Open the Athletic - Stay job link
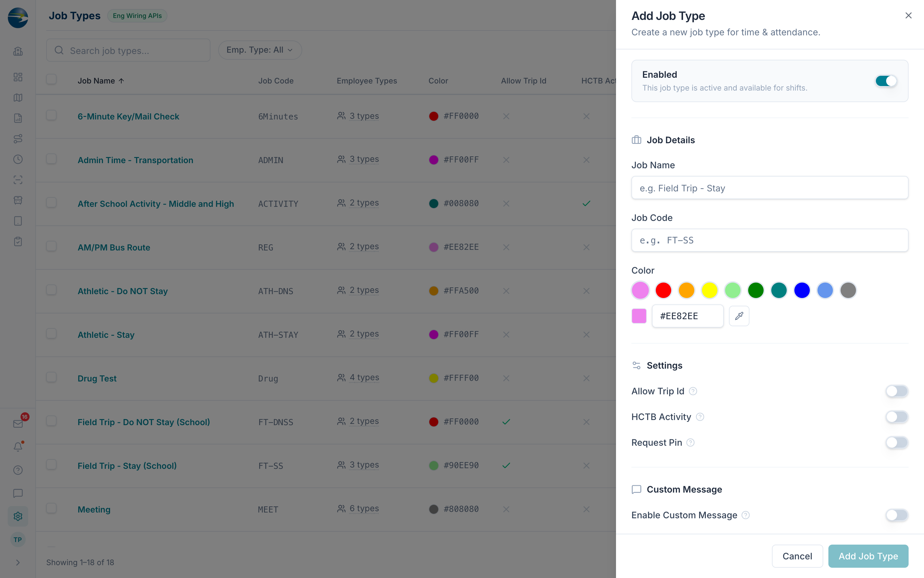The image size is (924, 578). click(x=106, y=335)
